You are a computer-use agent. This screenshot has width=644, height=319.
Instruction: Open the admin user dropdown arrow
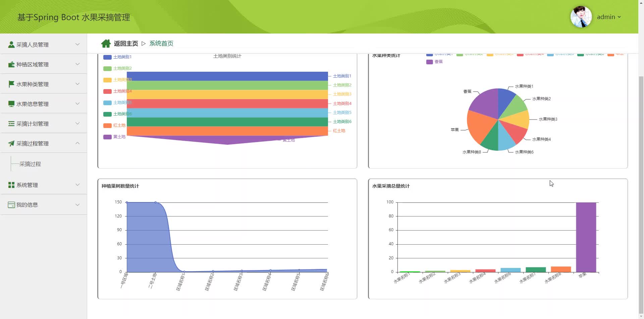619,17
